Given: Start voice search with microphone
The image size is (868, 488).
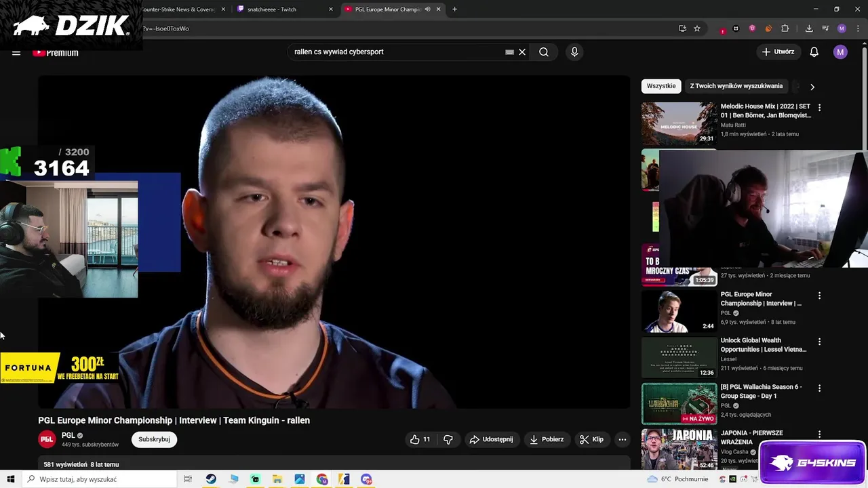Looking at the screenshot, I should coord(574,52).
